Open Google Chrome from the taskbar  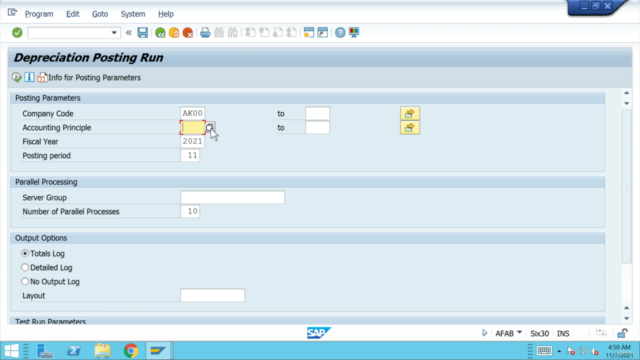point(131,351)
